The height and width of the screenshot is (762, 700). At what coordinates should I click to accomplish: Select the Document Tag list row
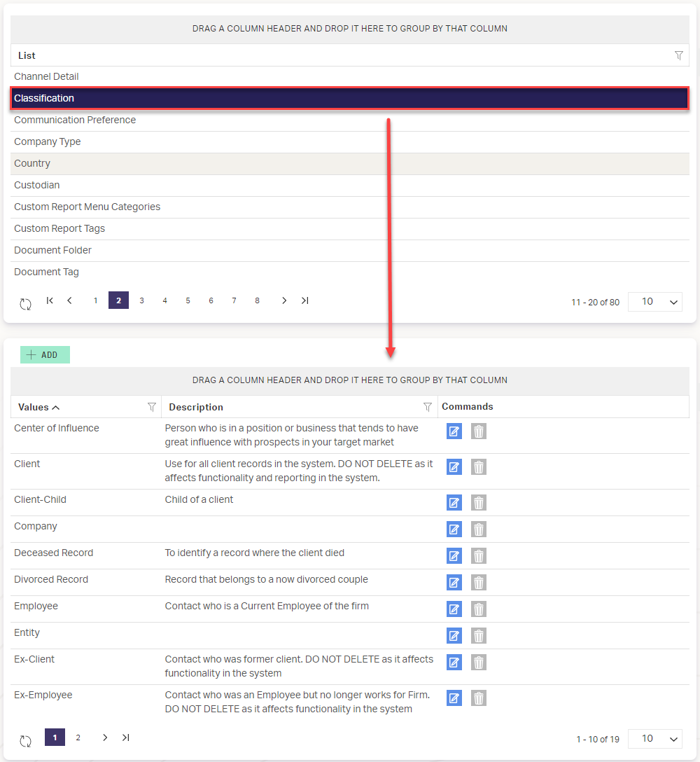pos(350,272)
